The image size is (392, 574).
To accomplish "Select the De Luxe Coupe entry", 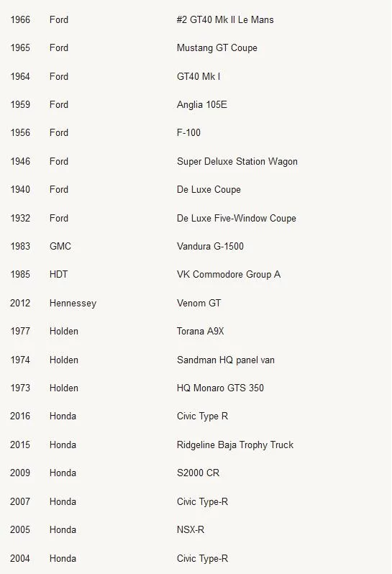I will pyautogui.click(x=209, y=190).
